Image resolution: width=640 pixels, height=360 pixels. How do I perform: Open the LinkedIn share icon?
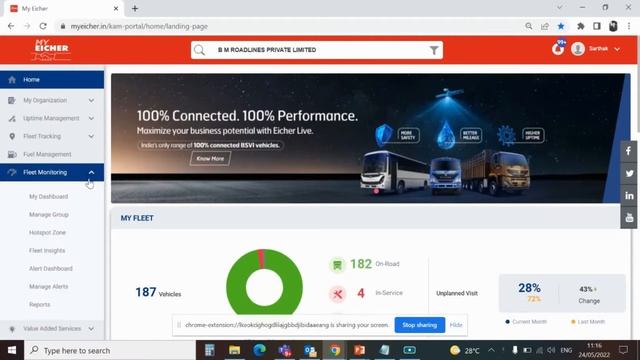point(629,196)
